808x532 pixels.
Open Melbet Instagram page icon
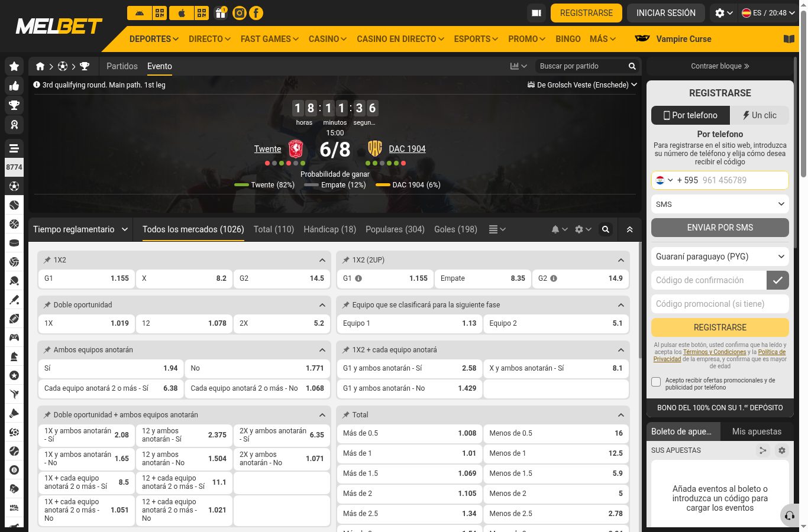pos(240,13)
